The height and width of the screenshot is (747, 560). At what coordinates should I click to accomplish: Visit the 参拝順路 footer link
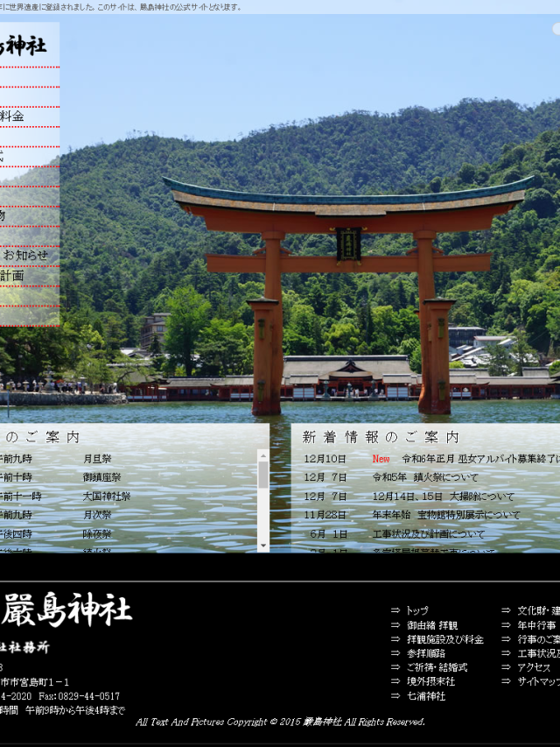click(425, 653)
